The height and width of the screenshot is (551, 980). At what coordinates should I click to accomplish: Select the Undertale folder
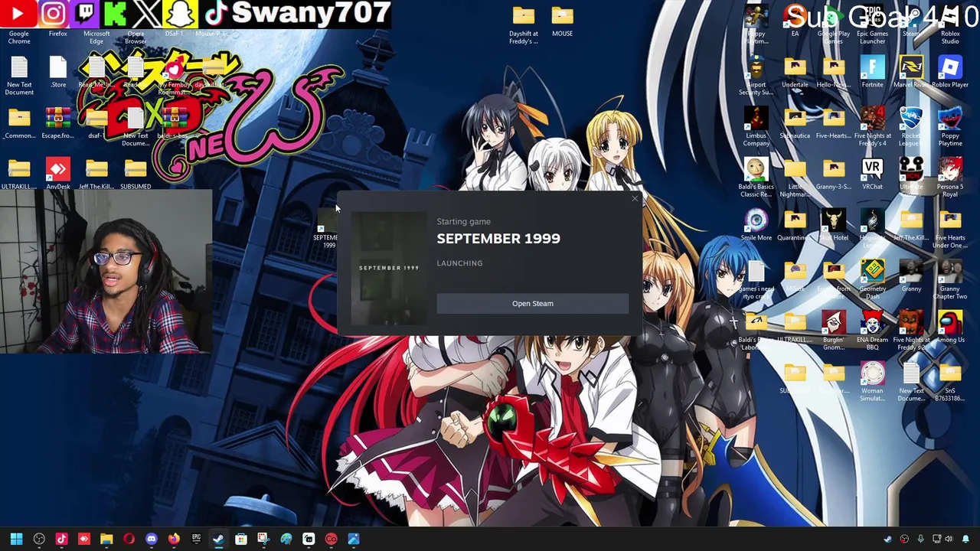click(795, 73)
